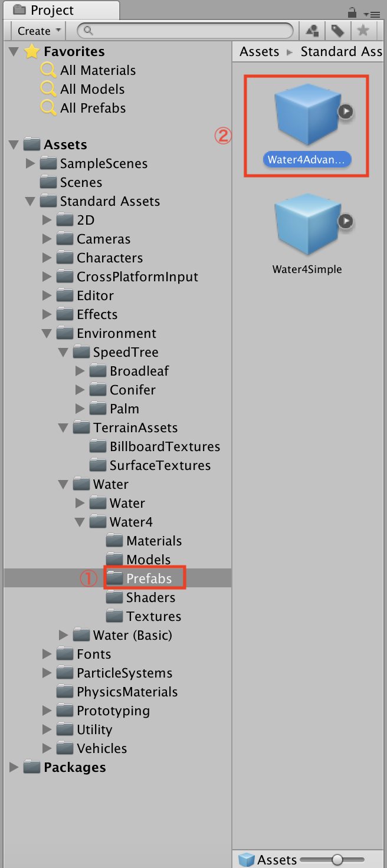Adjust the icon size slider
Viewport: 387px width, 868px height.
[337, 859]
